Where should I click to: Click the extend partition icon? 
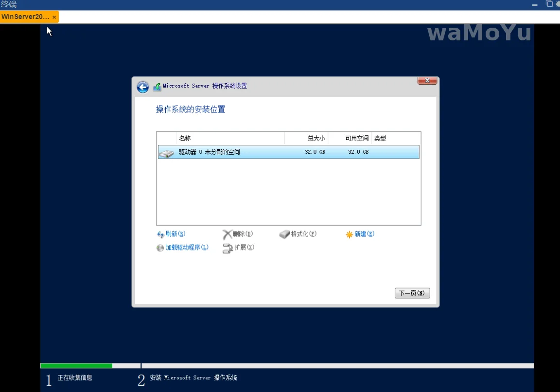pos(227,249)
